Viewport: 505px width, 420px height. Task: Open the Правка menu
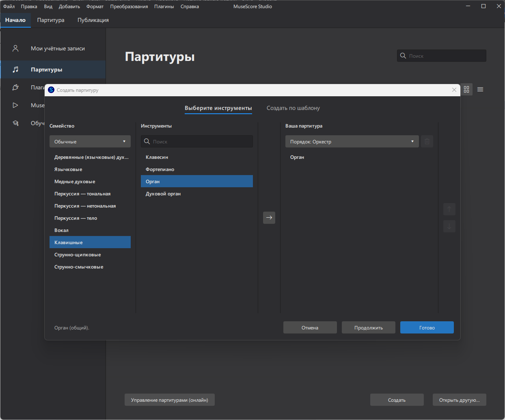coord(29,6)
